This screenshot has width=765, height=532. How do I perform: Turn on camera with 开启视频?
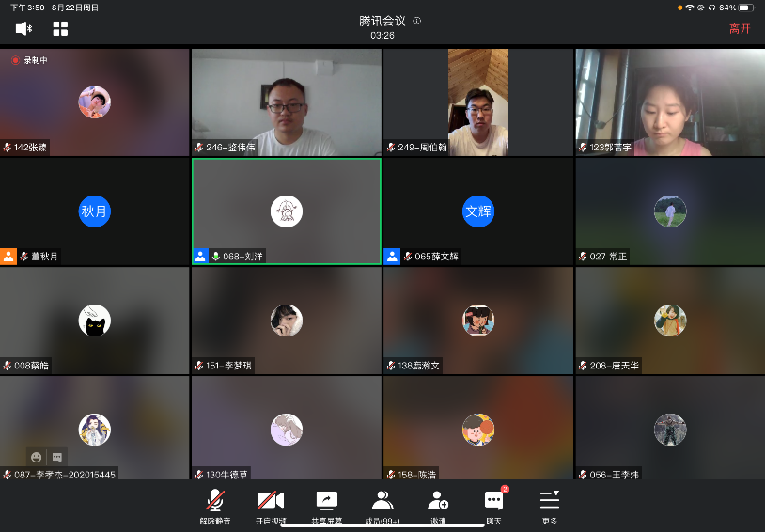[x=271, y=506]
